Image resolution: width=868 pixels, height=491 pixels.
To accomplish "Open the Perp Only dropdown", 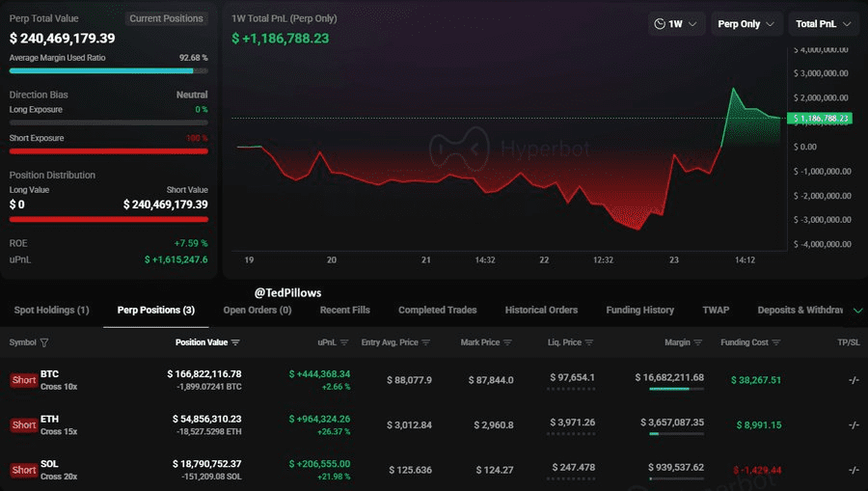I will pyautogui.click(x=746, y=24).
